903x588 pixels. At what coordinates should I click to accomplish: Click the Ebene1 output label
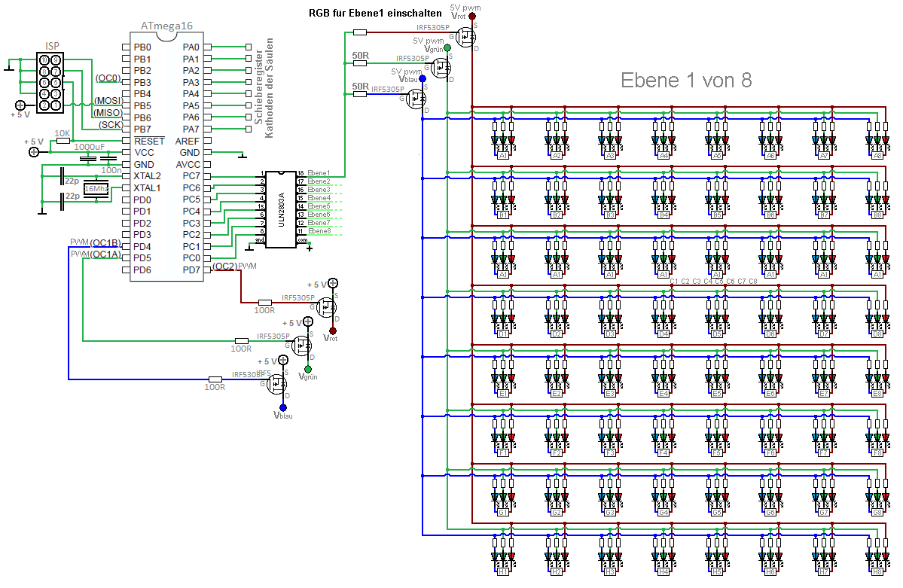(x=319, y=172)
